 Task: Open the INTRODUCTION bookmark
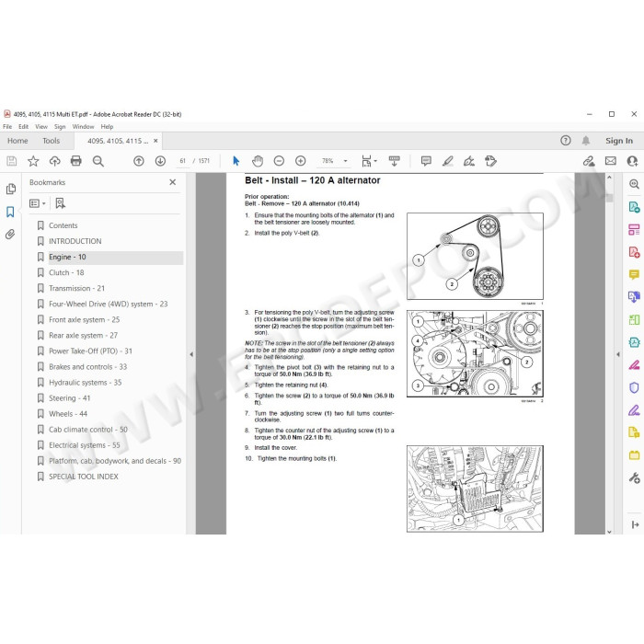(75, 241)
